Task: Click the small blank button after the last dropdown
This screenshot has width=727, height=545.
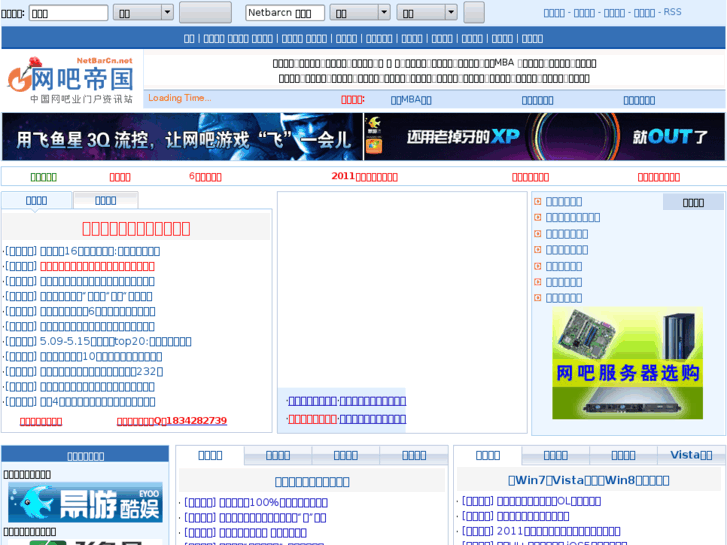Action: point(474,13)
